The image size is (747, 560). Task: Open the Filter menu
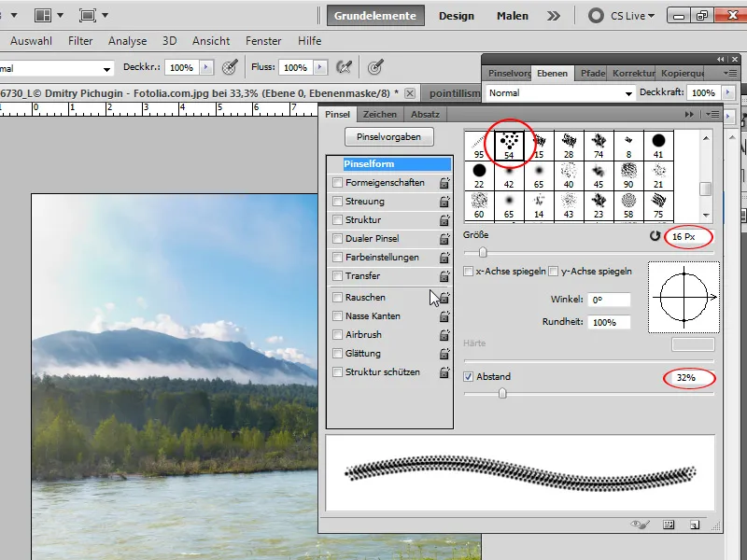(80, 41)
